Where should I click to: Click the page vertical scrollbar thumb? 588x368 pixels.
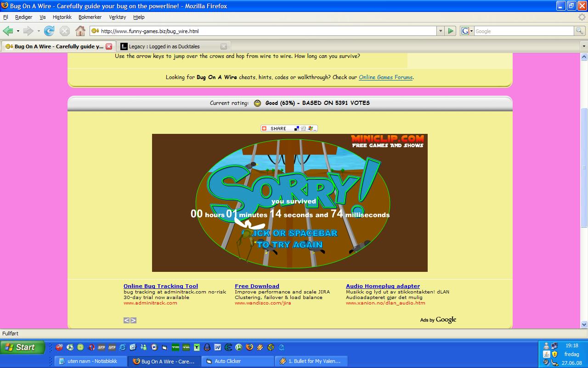[x=584, y=168]
